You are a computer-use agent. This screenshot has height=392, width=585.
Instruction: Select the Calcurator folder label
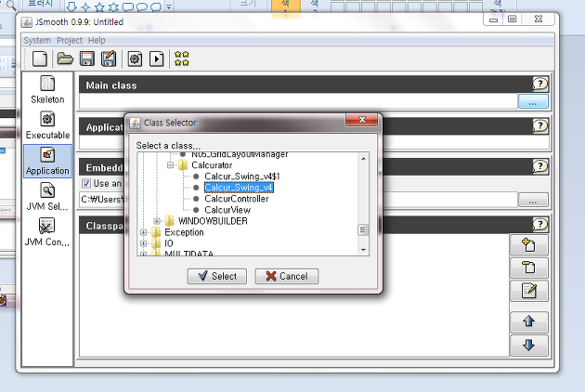tap(212, 165)
